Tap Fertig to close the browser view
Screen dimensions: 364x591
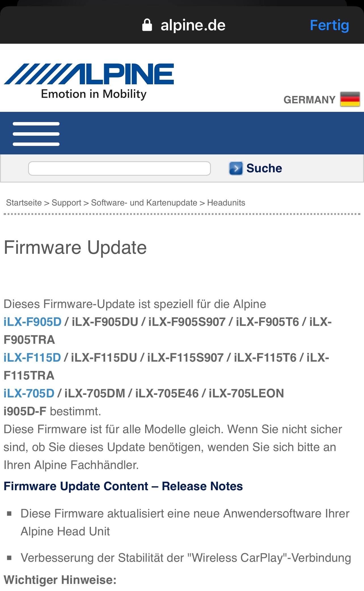329,25
